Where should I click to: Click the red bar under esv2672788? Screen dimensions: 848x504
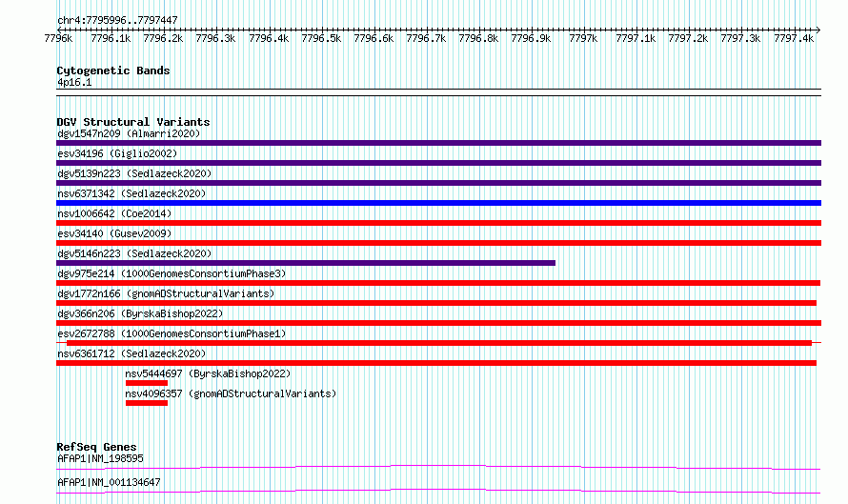[439, 343]
